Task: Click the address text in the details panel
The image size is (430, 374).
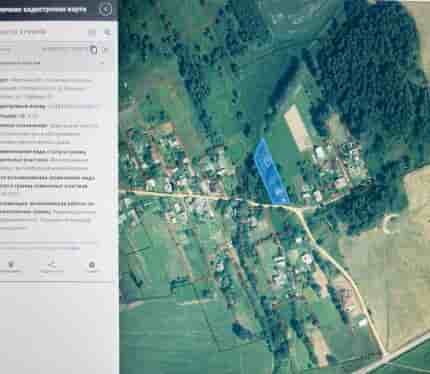Action: point(48,88)
